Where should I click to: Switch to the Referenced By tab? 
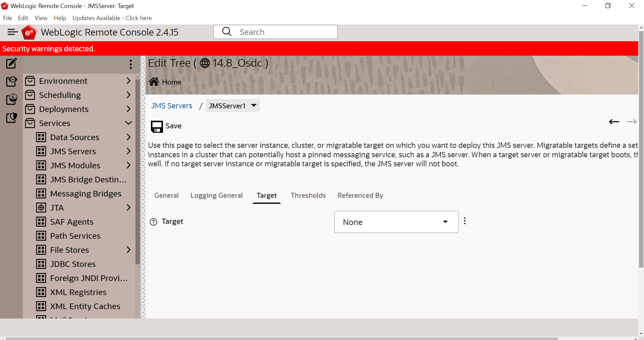(x=360, y=195)
